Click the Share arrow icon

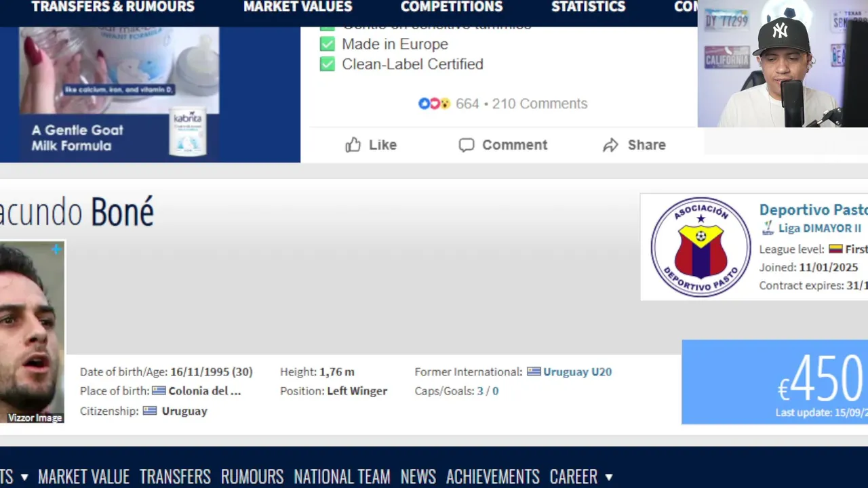610,145
